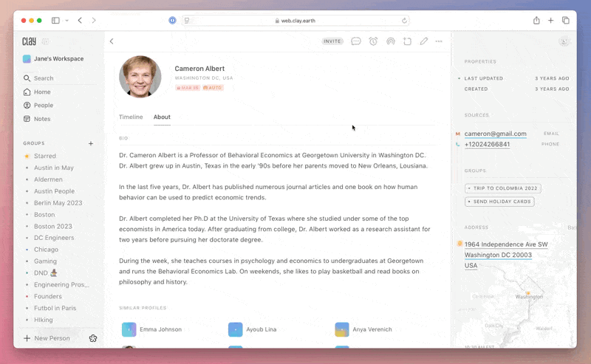The image size is (591, 364).
Task: Add a new group with the plus icon
Action: click(91, 143)
